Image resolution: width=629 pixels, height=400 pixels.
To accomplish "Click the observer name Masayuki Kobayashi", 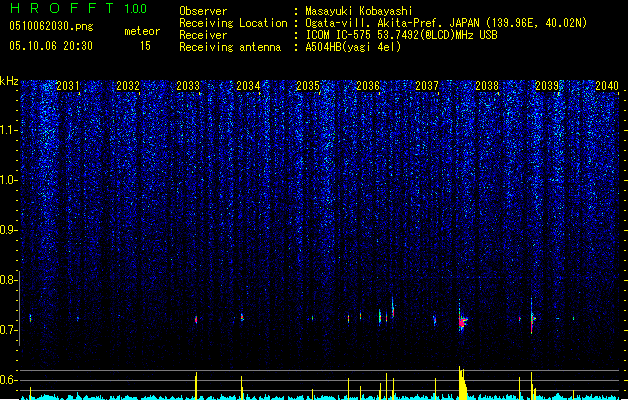I will pyautogui.click(x=358, y=11).
